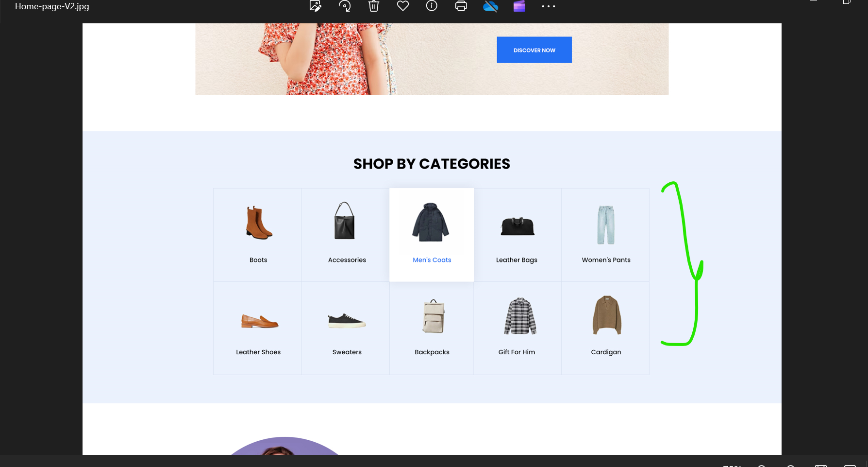
Task: Click the SHOP BY CATEGORIES heading
Action: [432, 164]
